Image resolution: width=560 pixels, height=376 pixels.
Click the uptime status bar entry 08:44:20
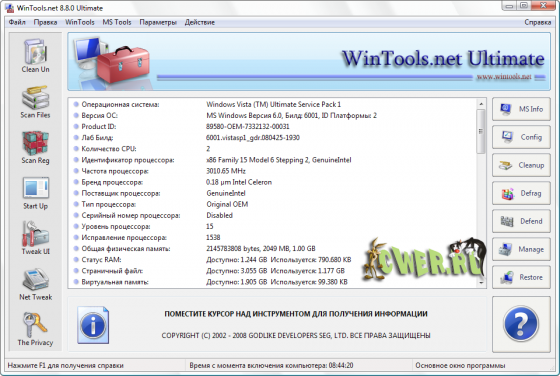pos(271,365)
